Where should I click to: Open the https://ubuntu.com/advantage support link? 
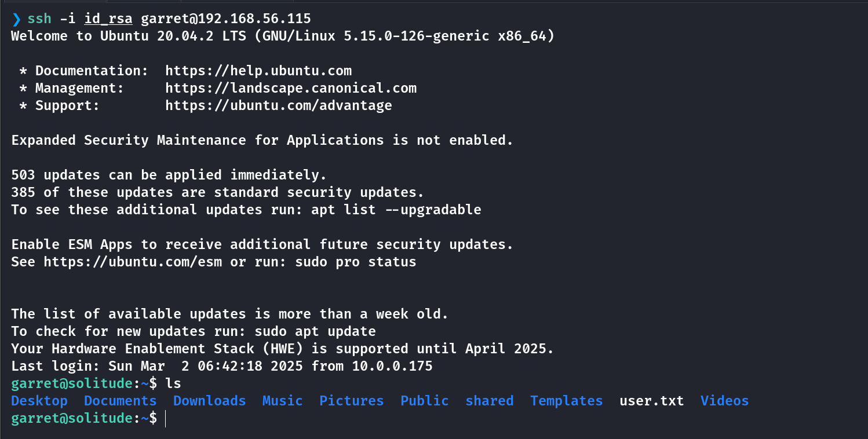(x=279, y=105)
